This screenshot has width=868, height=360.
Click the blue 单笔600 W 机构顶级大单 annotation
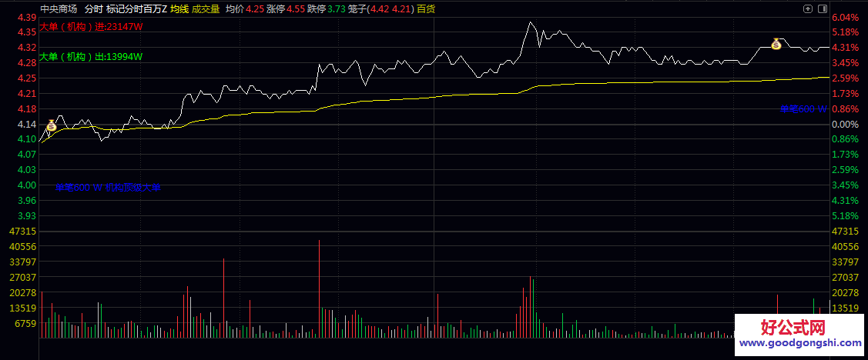point(108,188)
